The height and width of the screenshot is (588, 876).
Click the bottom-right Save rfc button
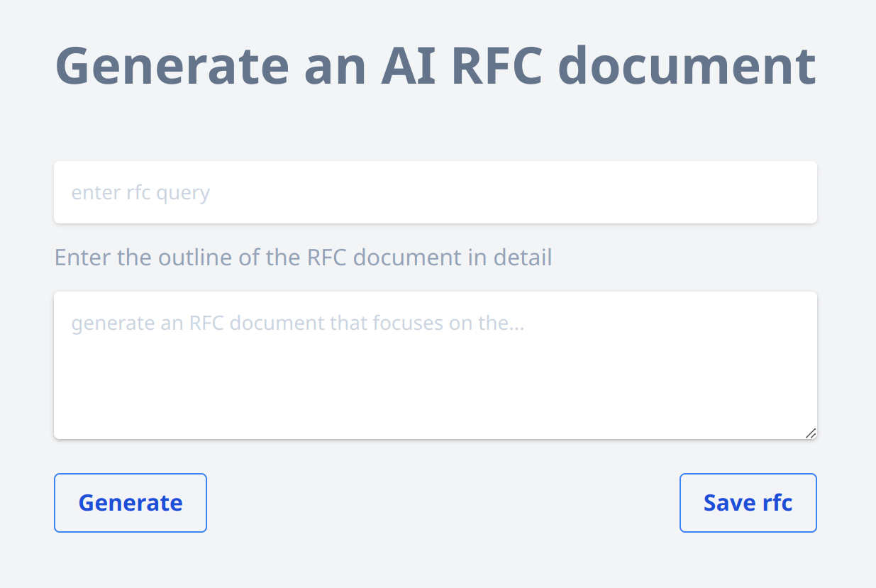(x=748, y=502)
